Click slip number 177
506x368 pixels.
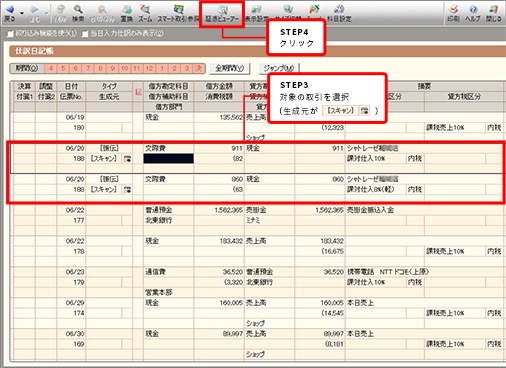79,220
